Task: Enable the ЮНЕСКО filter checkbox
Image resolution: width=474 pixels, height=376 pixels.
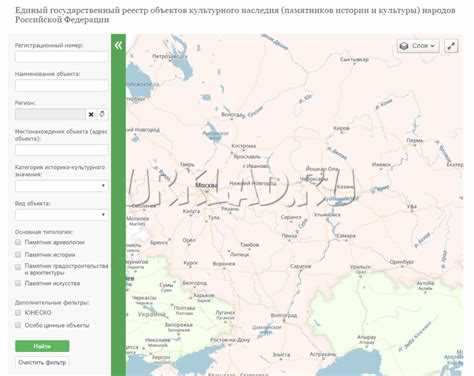Action: (x=18, y=313)
